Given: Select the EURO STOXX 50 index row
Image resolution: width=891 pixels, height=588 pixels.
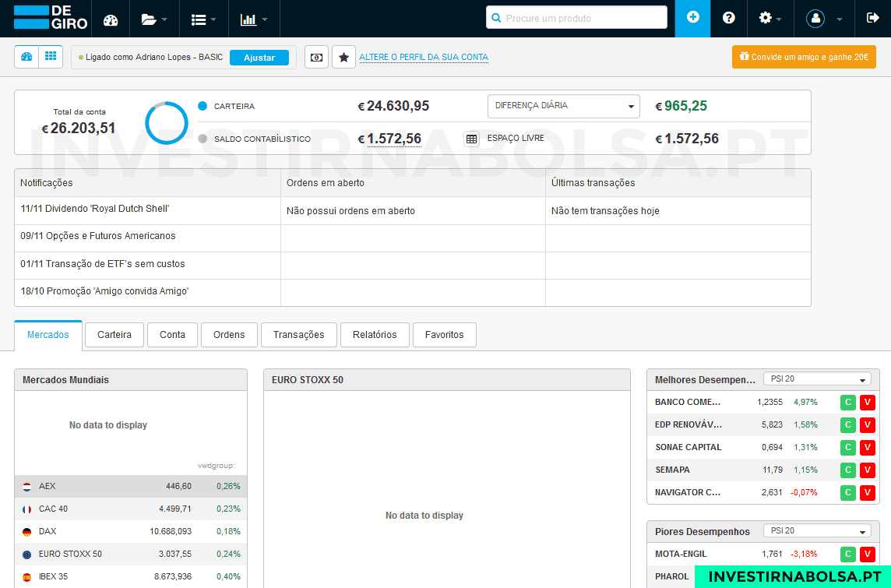Looking at the screenshot, I should point(131,554).
